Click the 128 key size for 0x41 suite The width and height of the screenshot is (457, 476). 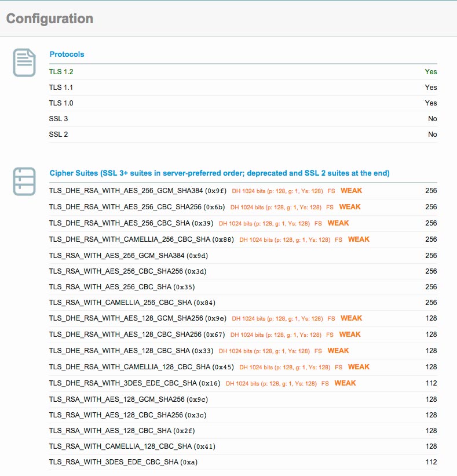[431, 446]
